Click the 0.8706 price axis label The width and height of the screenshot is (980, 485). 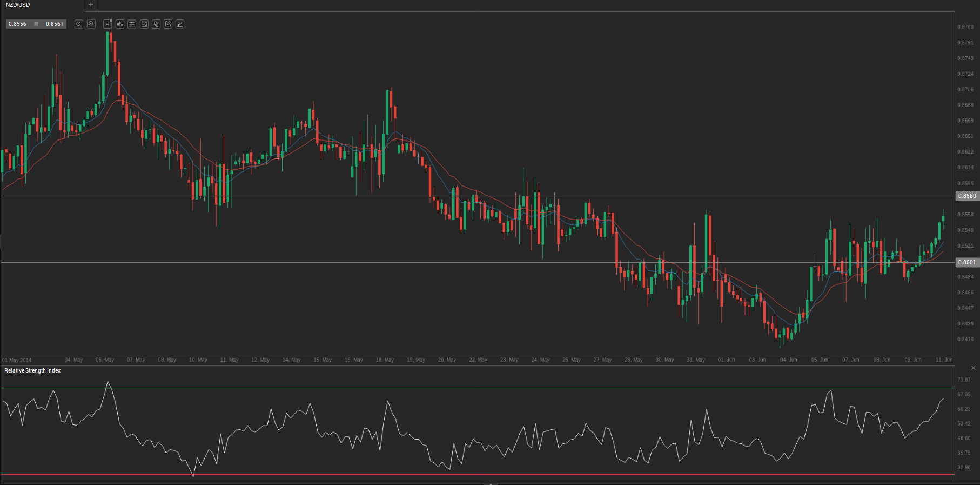pyautogui.click(x=965, y=90)
